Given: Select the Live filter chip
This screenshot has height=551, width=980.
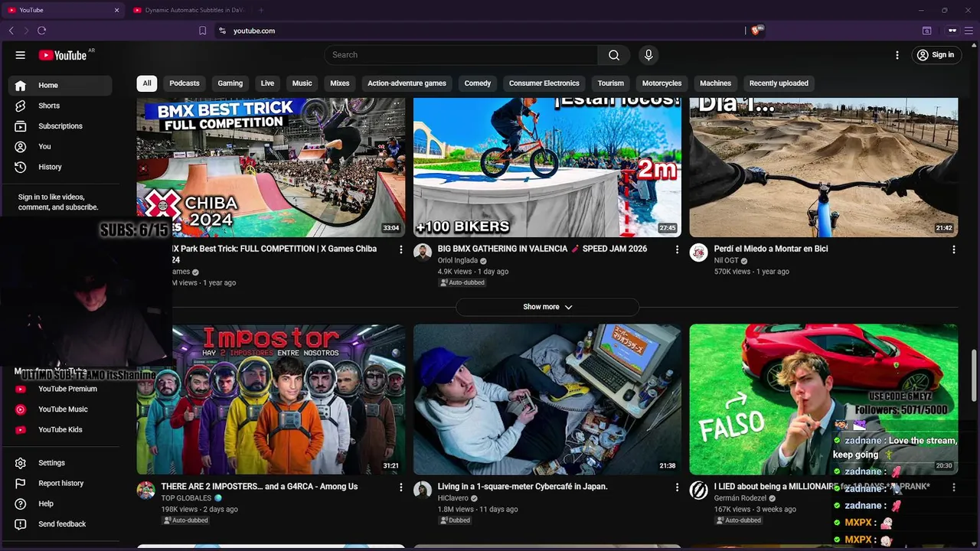Looking at the screenshot, I should [267, 83].
